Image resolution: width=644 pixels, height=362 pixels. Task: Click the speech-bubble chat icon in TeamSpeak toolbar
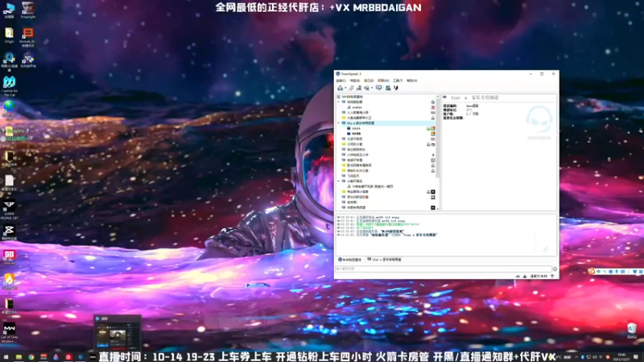[378, 88]
